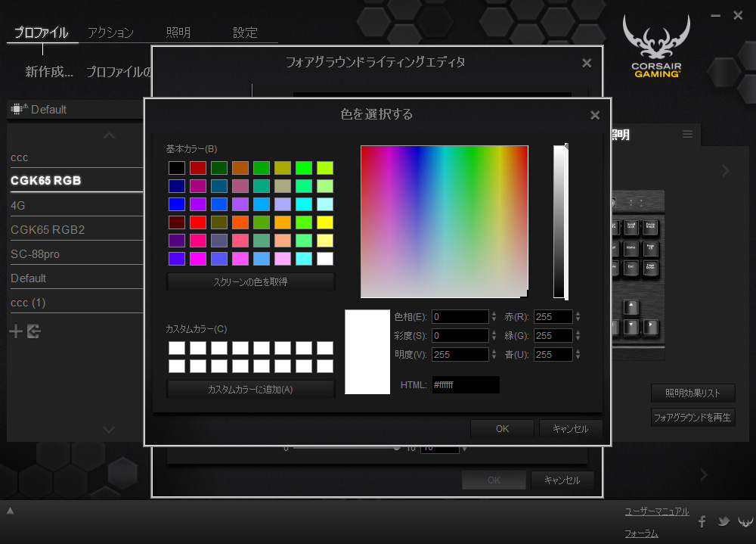This screenshot has height=544, width=756.
Task: Cancel the Foreground Lighting Editor
Action: pyautogui.click(x=562, y=480)
